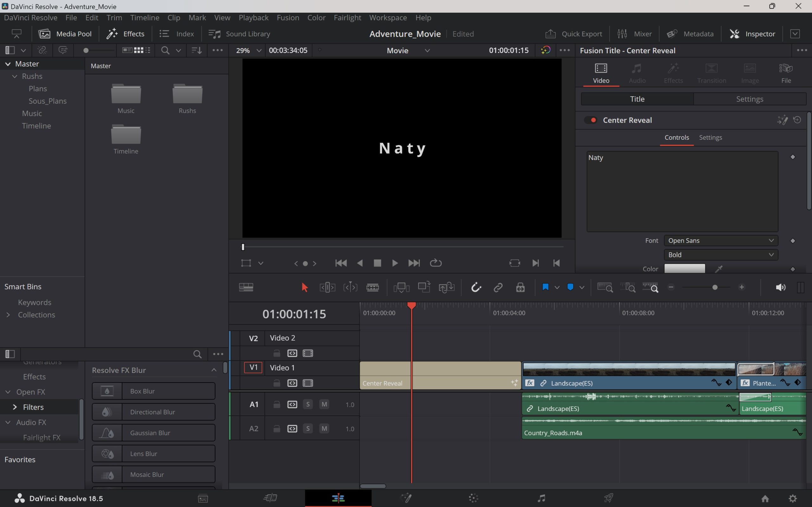The height and width of the screenshot is (507, 812).
Task: Toggle timeline snapping magnet icon
Action: 476,287
